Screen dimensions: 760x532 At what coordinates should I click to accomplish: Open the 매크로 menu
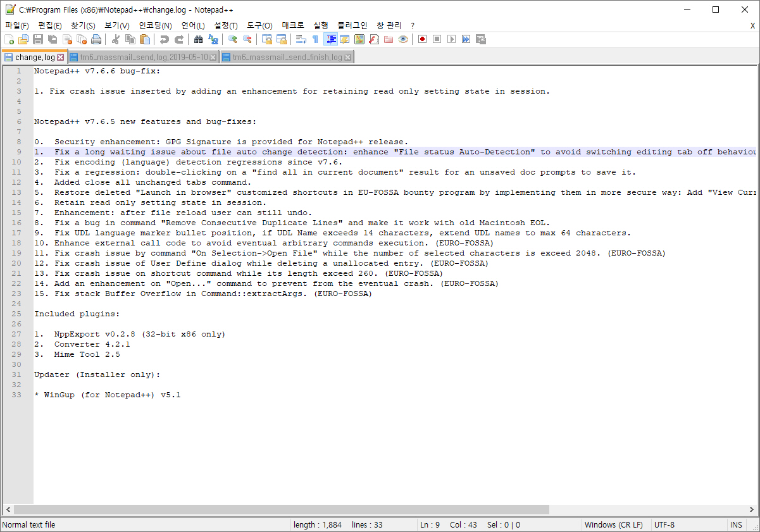pos(293,25)
